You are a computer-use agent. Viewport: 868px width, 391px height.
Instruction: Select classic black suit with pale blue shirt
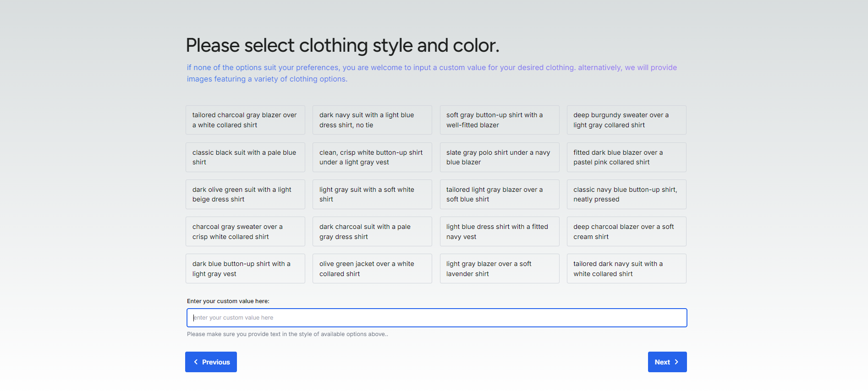pos(245,157)
